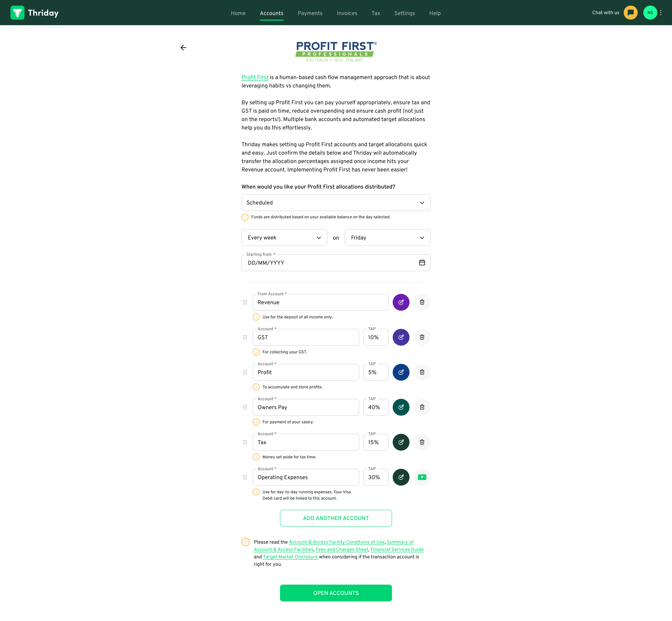Delete the GST account row

422,337
